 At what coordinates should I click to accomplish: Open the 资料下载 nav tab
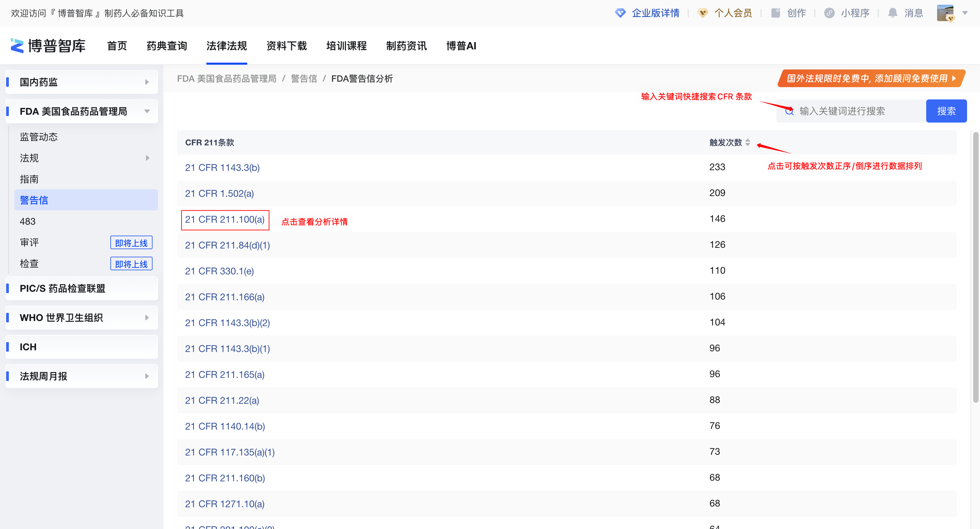pos(286,46)
